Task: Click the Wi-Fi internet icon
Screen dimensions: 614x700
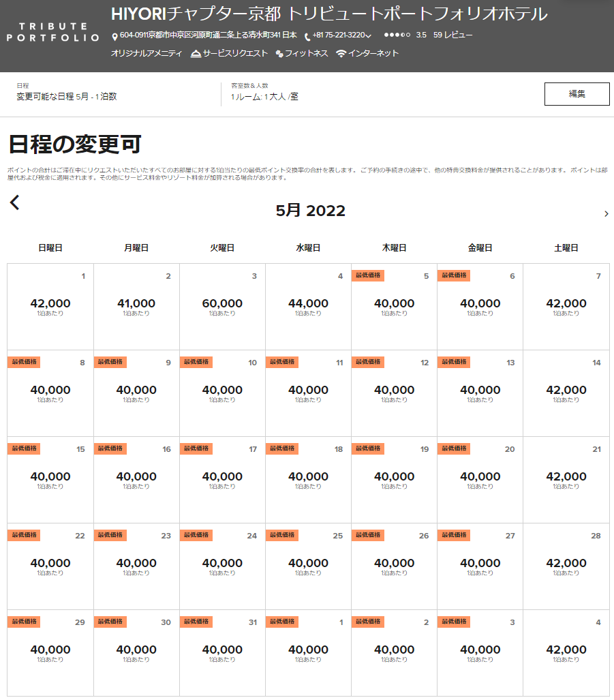Action: point(341,54)
